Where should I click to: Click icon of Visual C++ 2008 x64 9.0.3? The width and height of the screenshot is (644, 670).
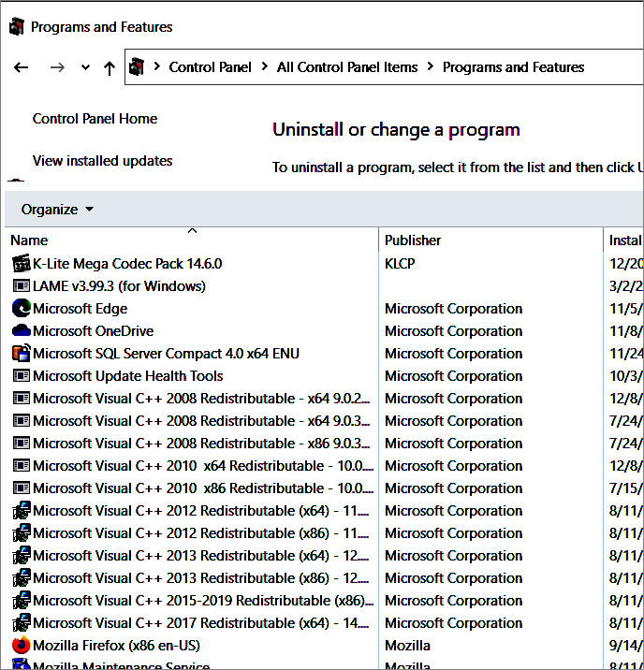coord(21,420)
